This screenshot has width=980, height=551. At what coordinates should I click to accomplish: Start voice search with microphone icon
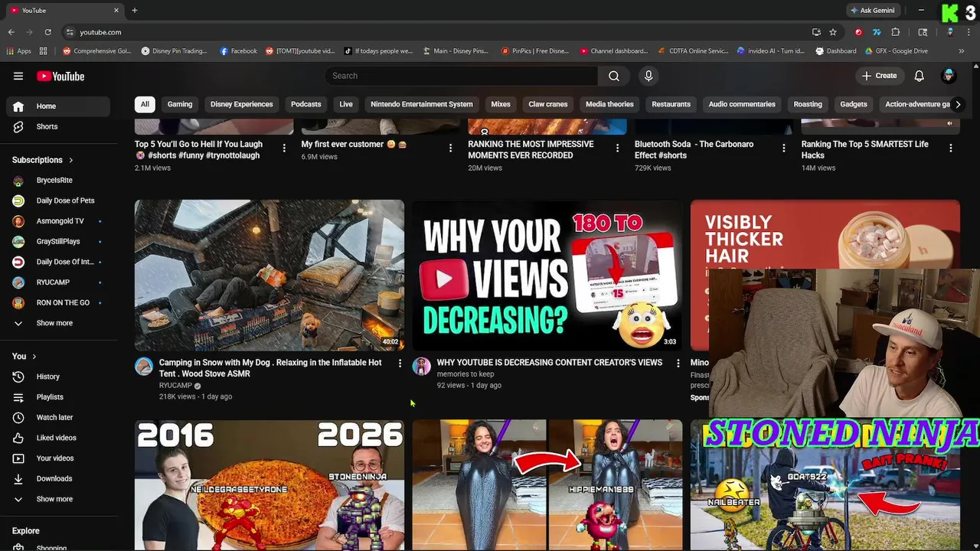[x=648, y=76]
